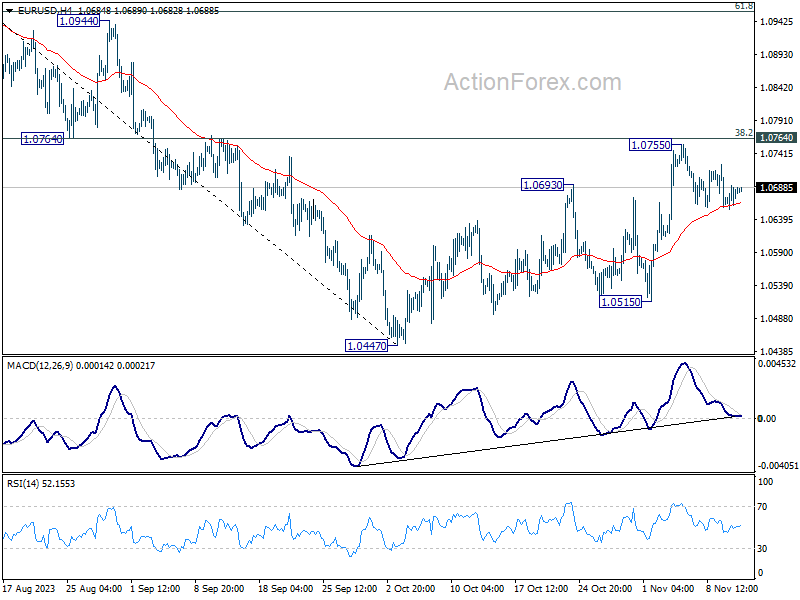Click the 1.04385 price axis value
Image resolution: width=800 pixels, height=600 pixels.
pos(777,352)
